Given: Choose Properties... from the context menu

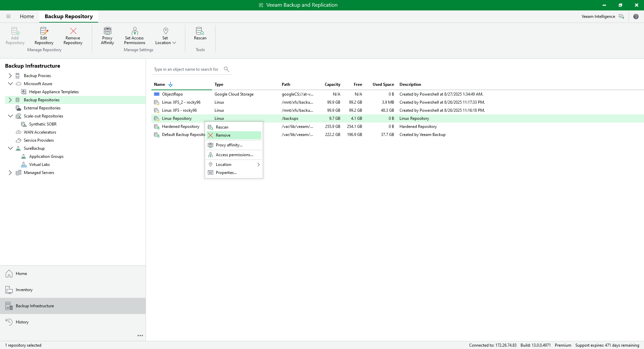Looking at the screenshot, I should pos(234,173).
